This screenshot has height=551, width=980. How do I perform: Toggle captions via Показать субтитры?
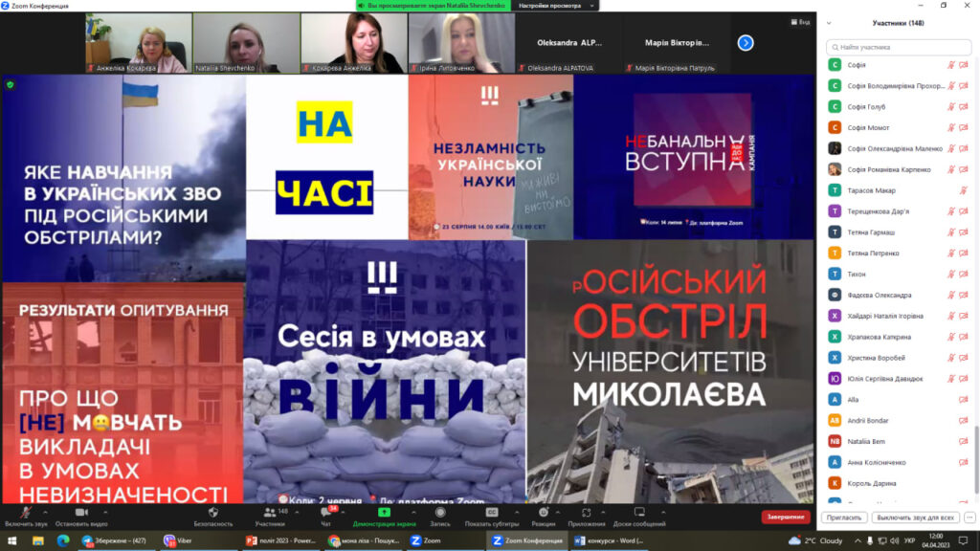tap(492, 514)
